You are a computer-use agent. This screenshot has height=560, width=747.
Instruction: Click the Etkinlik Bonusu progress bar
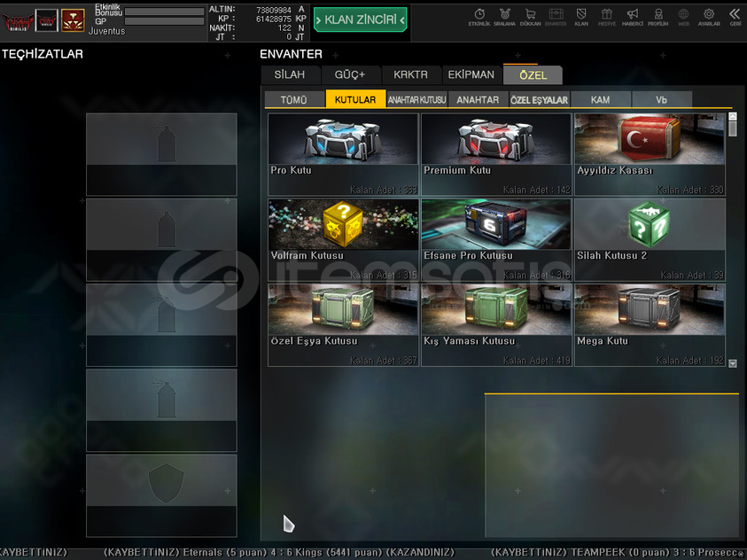click(x=164, y=12)
